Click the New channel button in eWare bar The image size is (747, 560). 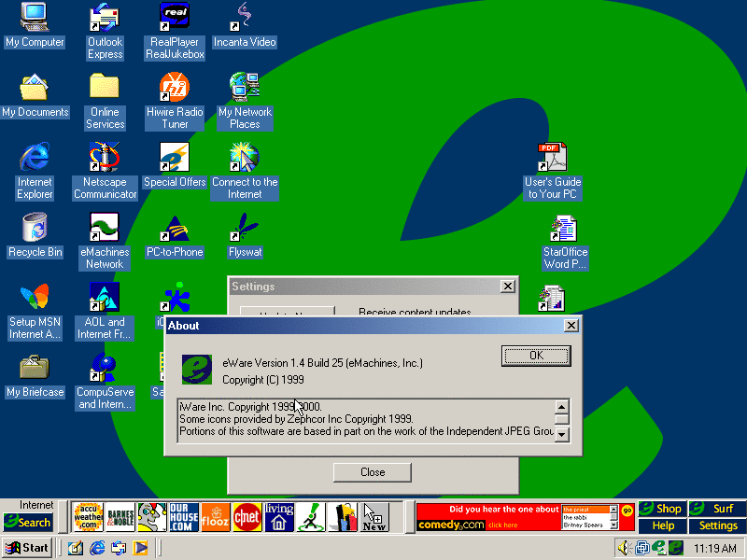click(x=374, y=516)
